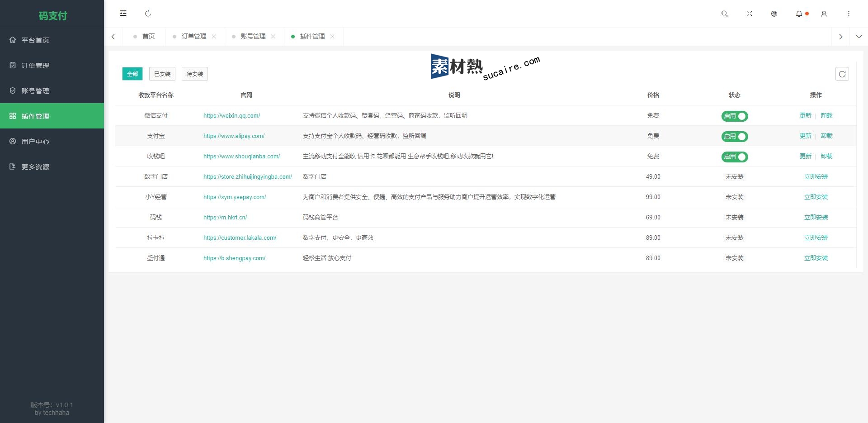Close the 插件管理 tab
Image resolution: width=868 pixels, height=423 pixels.
(332, 36)
